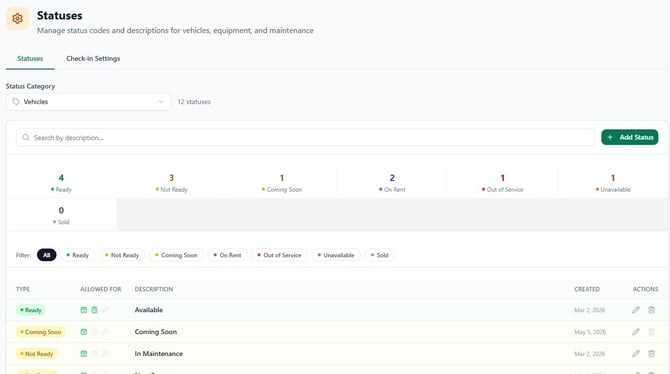Click the Unavailable summary card
The height and width of the screenshot is (374, 670).
613,183
